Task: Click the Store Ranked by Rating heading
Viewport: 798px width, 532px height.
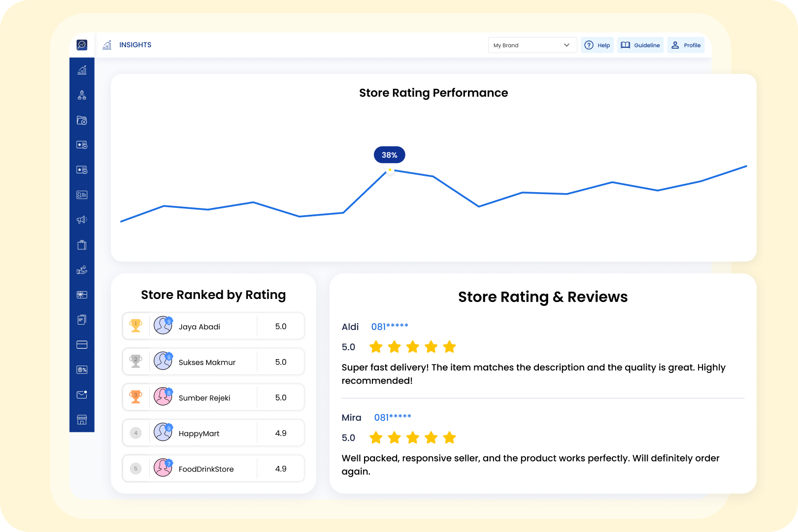Action: point(213,295)
